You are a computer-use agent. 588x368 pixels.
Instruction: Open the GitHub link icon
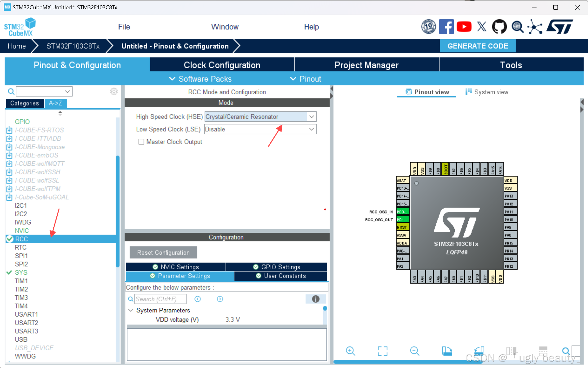[x=499, y=27]
